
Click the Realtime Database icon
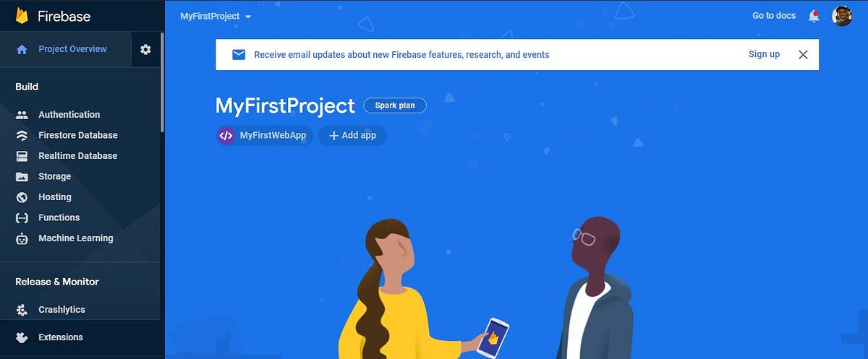pos(22,155)
